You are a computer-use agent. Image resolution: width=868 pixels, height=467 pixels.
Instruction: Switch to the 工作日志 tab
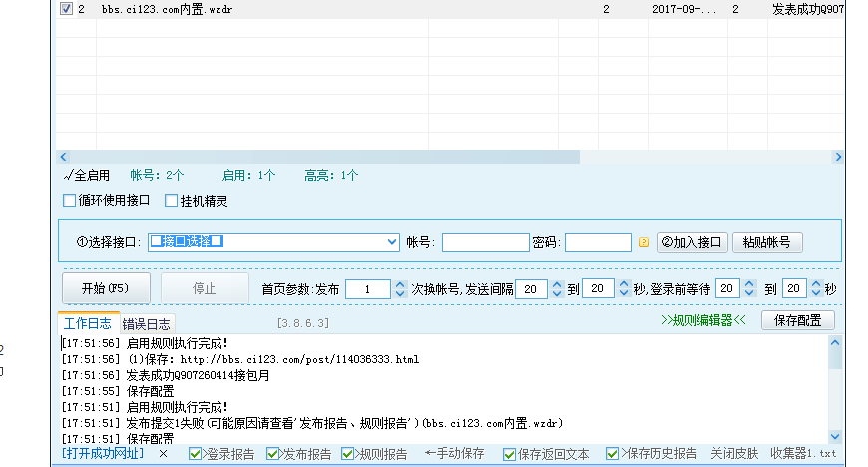[88, 323]
